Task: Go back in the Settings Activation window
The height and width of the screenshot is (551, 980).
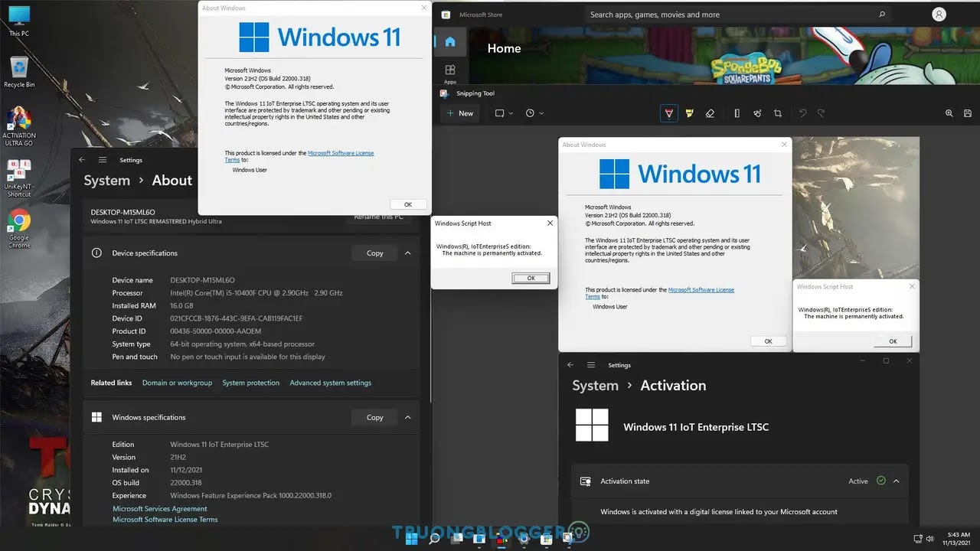Action: pyautogui.click(x=570, y=365)
